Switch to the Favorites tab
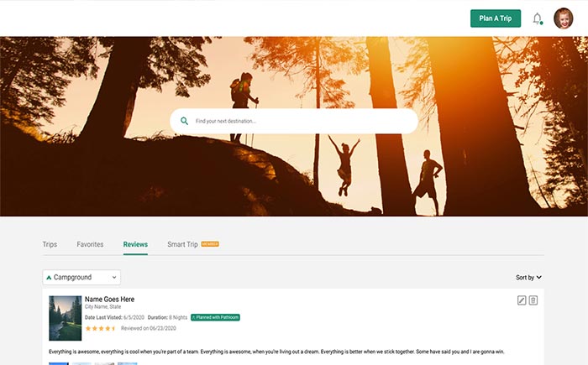588x365 pixels. click(x=90, y=244)
